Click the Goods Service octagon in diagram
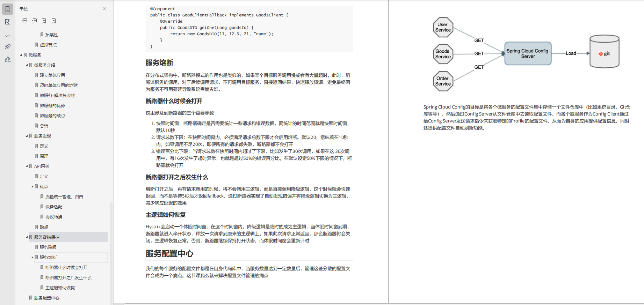Viewport: 644px width, 305px height. pyautogui.click(x=443, y=54)
